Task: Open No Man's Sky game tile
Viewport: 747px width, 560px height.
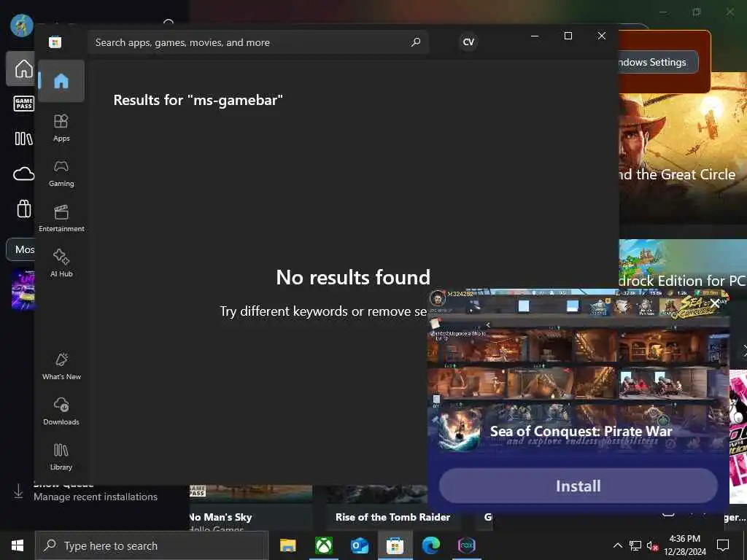Action: [x=251, y=508]
